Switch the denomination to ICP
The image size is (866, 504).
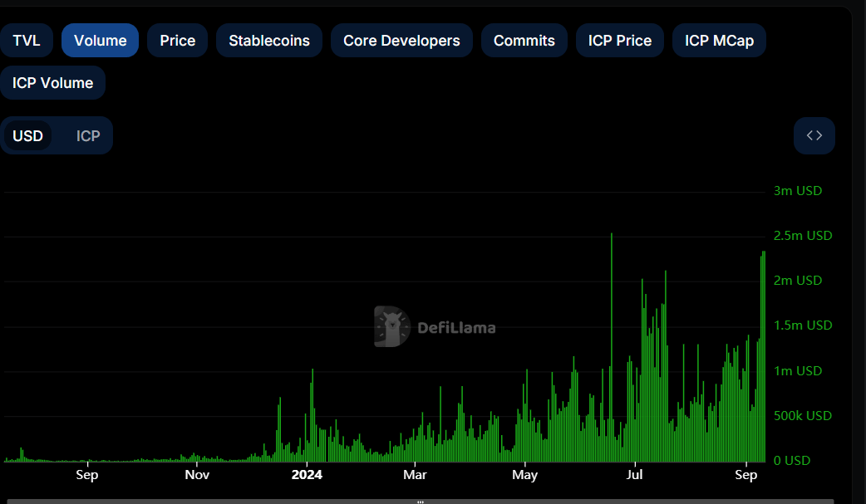(x=88, y=136)
